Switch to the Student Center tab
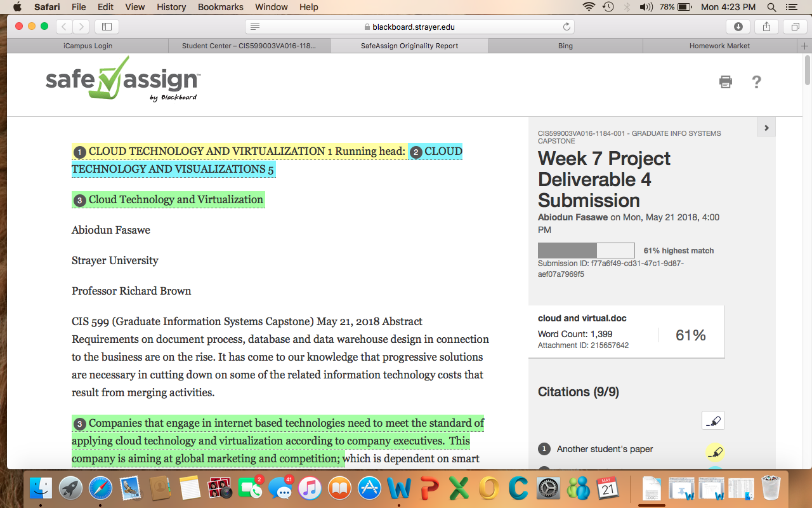This screenshot has width=812, height=508. (249, 46)
